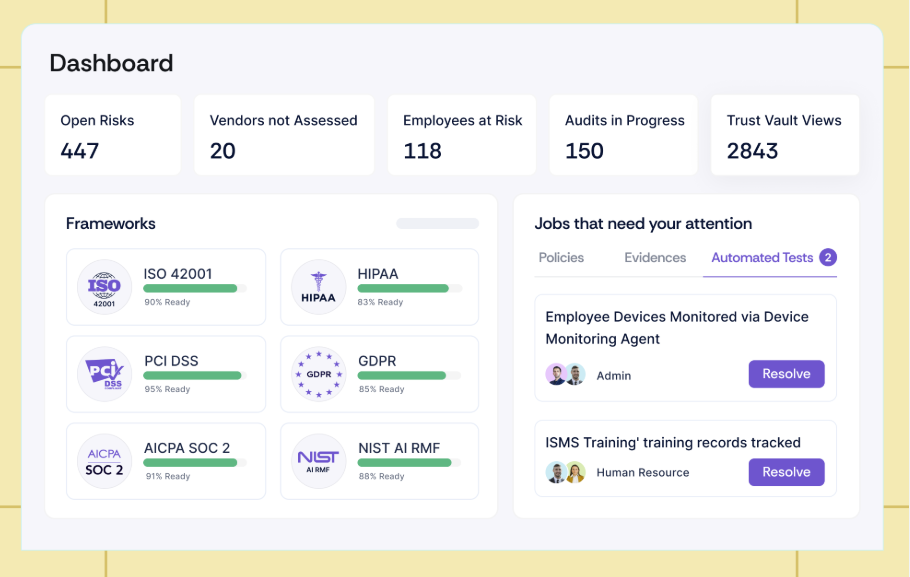The height and width of the screenshot is (577, 910).
Task: Open the ISO 42001 framework name
Action: [178, 274]
